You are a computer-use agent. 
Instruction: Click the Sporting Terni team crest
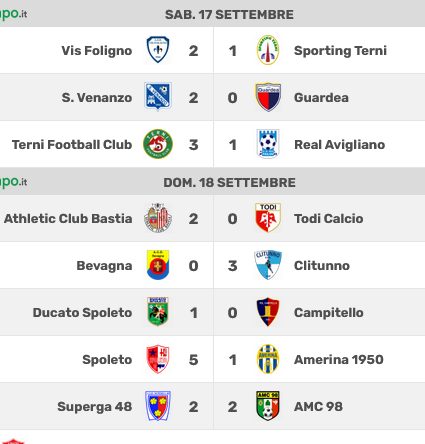268,50
